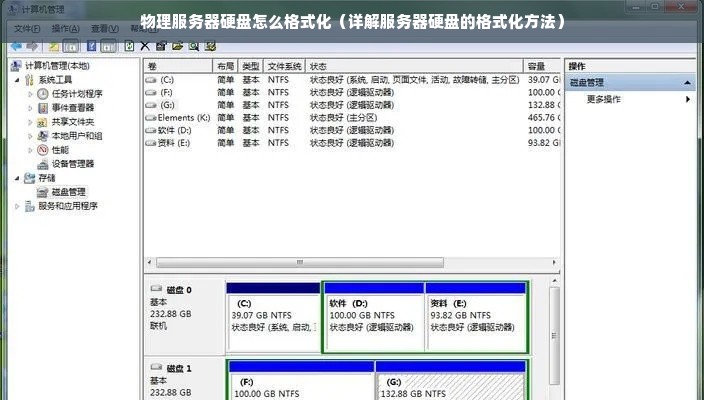
Task: Select the (F:) volume list row
Action: 352,92
